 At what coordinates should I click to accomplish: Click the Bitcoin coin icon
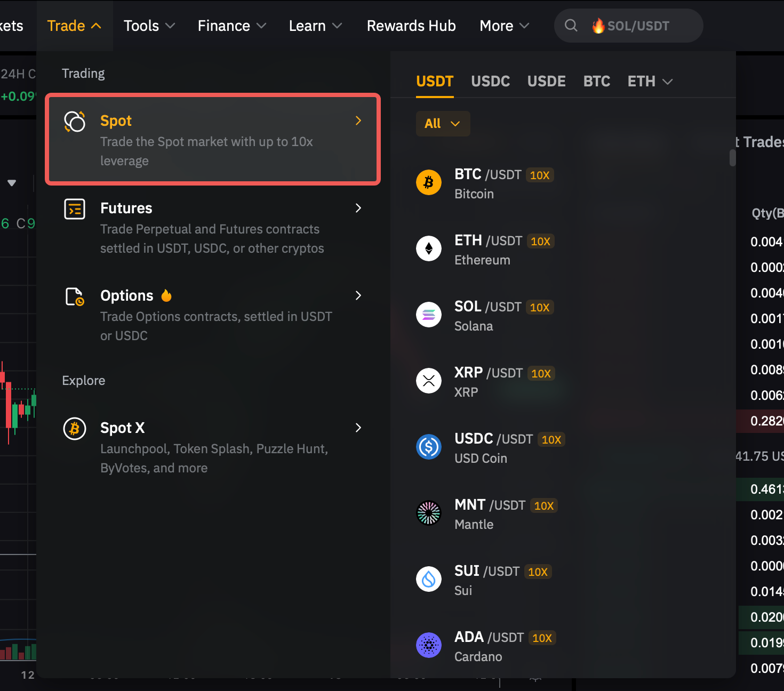click(428, 182)
